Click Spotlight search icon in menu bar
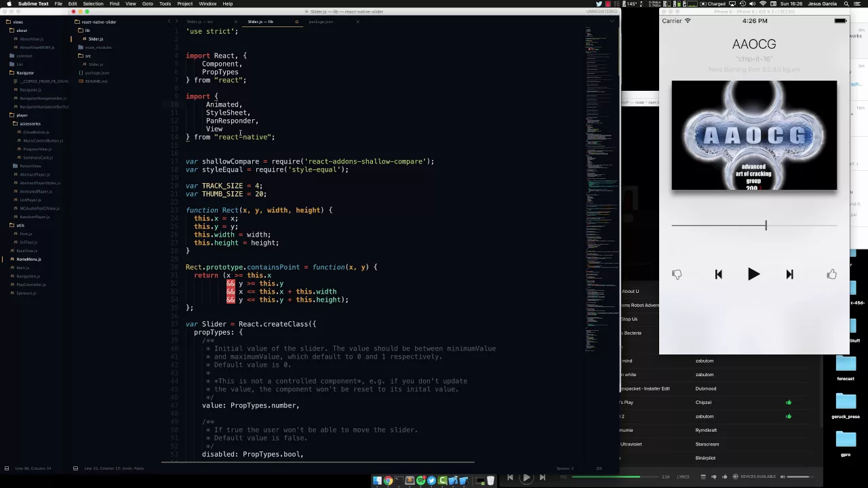Viewport: 868px width, 488px height. [x=847, y=4]
